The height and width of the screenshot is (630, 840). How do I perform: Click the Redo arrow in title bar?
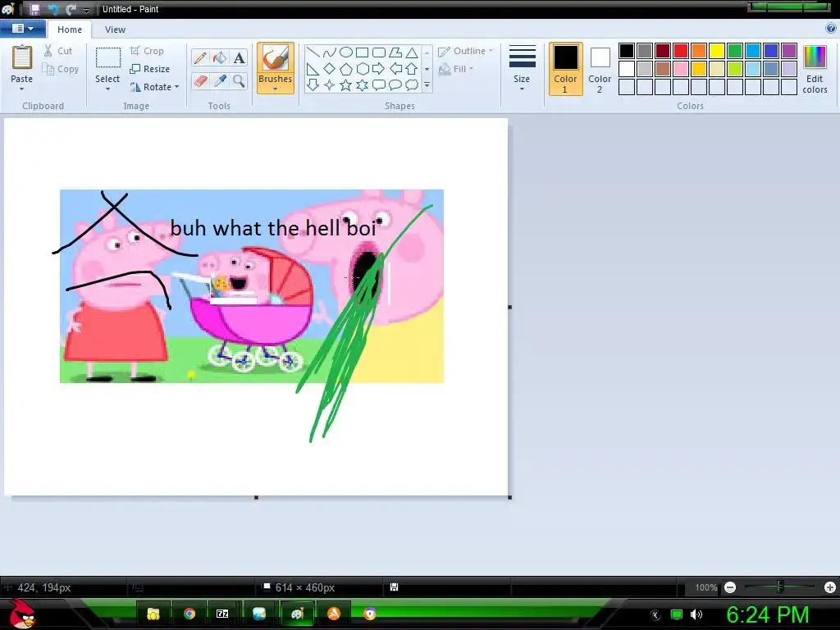[x=71, y=9]
